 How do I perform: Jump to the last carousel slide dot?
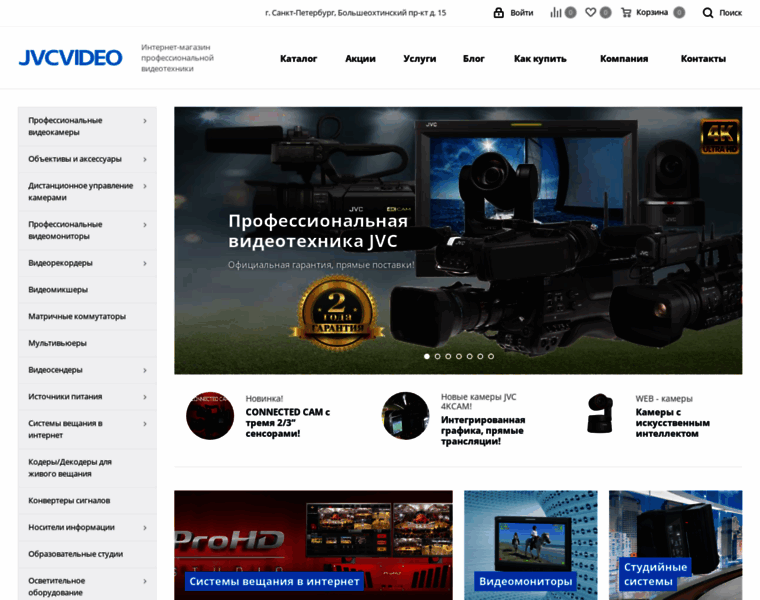pos(491,356)
